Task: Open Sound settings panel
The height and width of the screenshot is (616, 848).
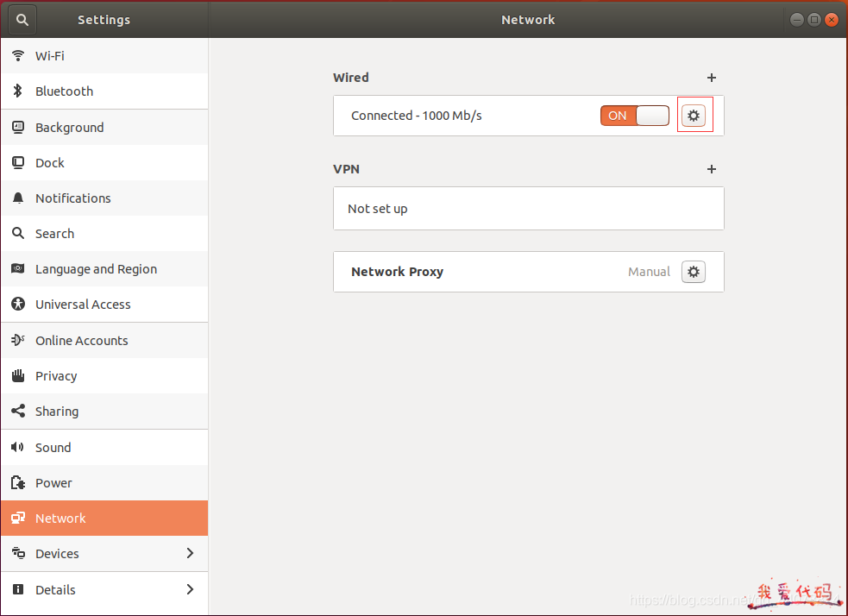Action: tap(104, 447)
